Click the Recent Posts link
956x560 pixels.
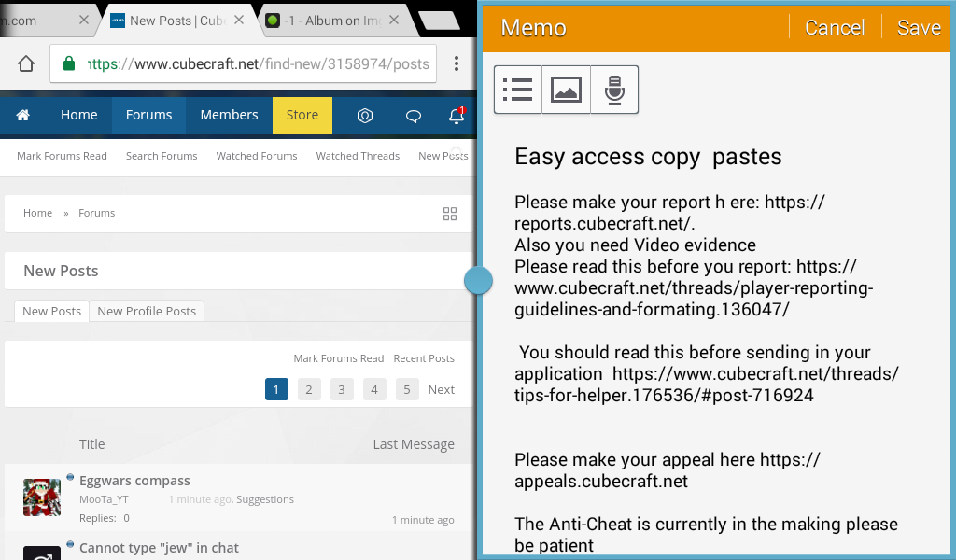[424, 358]
